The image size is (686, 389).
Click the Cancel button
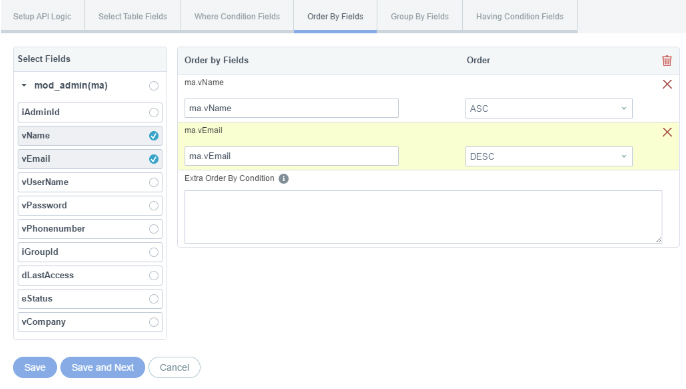point(174,368)
